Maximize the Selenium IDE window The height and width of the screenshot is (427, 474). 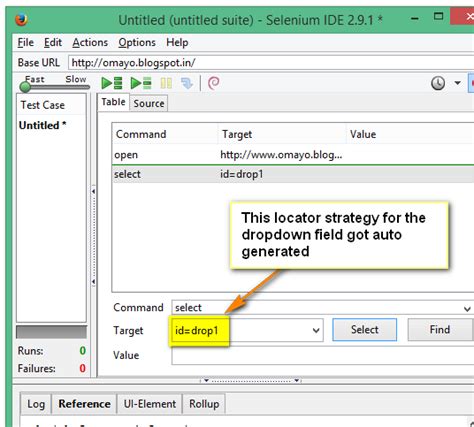(x=439, y=16)
